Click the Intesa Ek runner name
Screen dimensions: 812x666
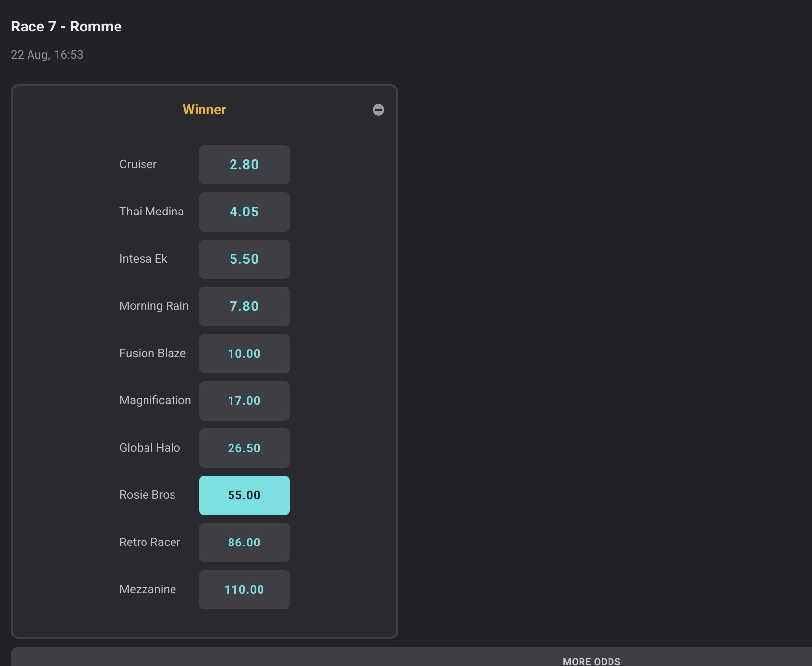click(144, 259)
